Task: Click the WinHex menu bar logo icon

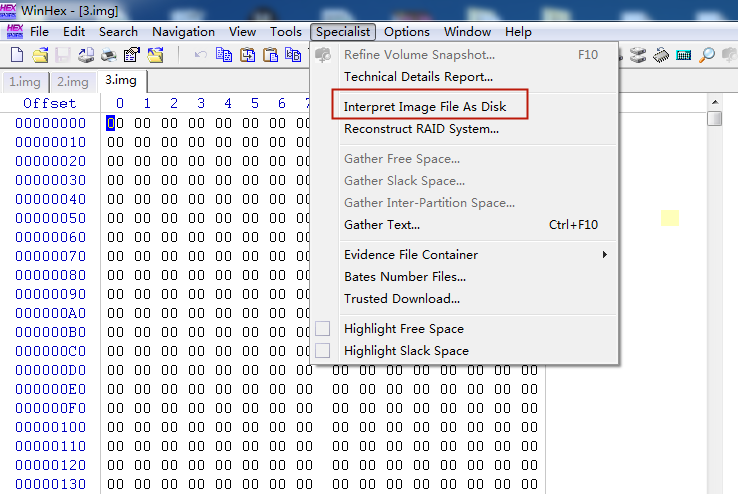Action: click(15, 32)
